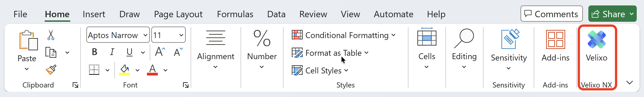Click the green Share button
Image resolution: width=644 pixels, height=97 pixels.
pos(609,14)
